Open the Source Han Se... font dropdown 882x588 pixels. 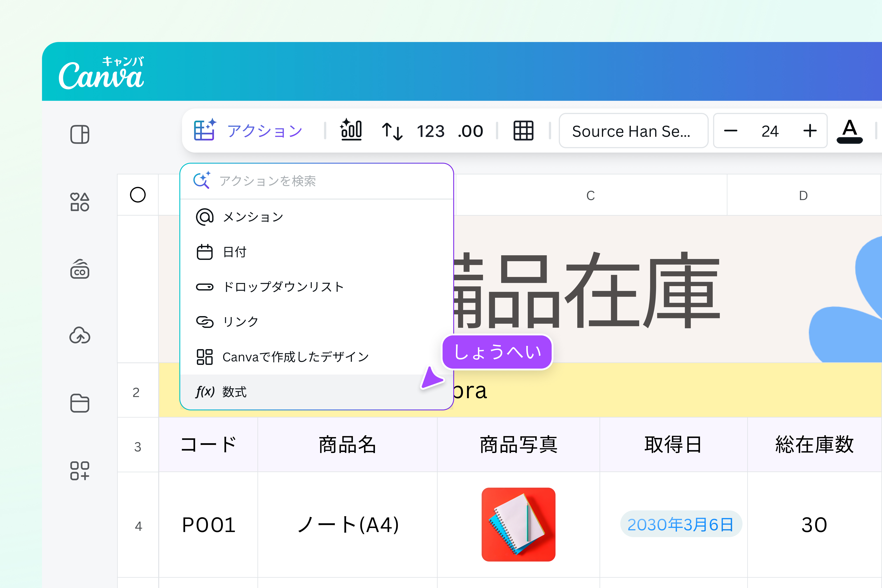[x=633, y=131]
